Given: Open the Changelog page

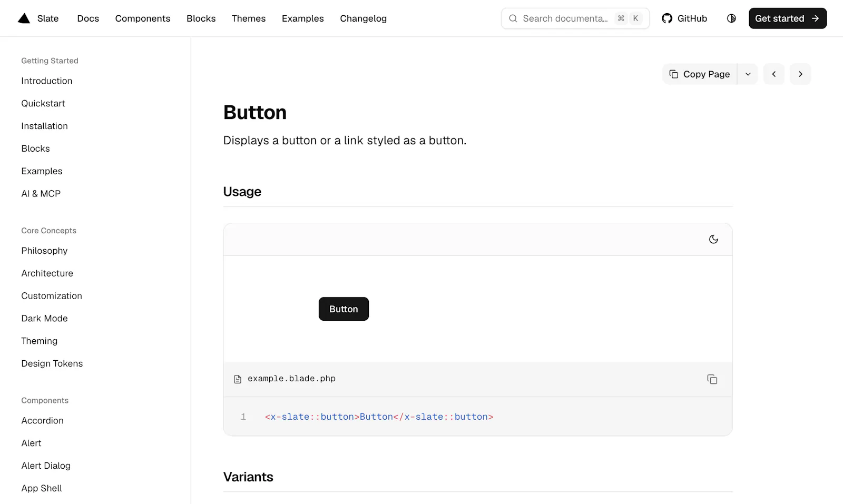Looking at the screenshot, I should pos(364,18).
